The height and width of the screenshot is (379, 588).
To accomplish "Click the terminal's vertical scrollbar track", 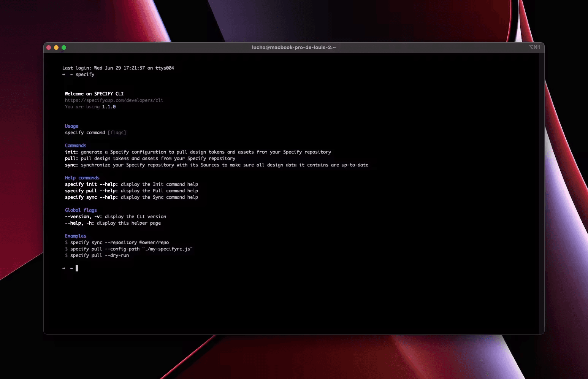I will pos(541,193).
